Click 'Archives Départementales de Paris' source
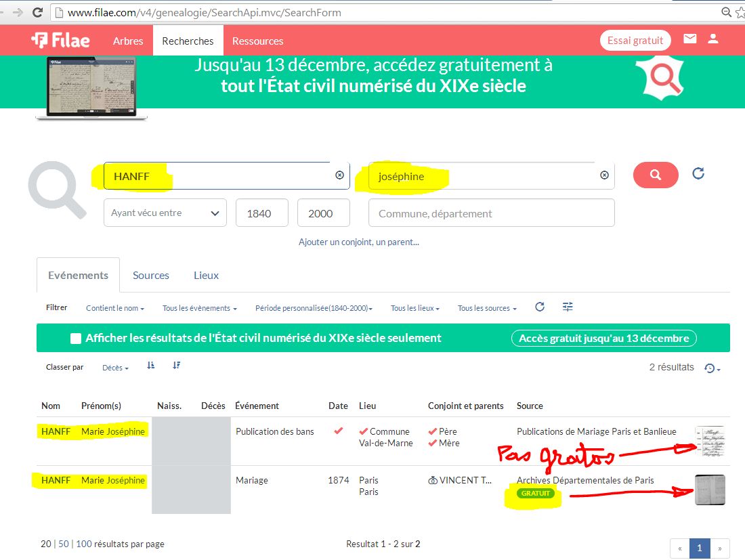Viewport: 745px width, 560px height. pos(585,480)
